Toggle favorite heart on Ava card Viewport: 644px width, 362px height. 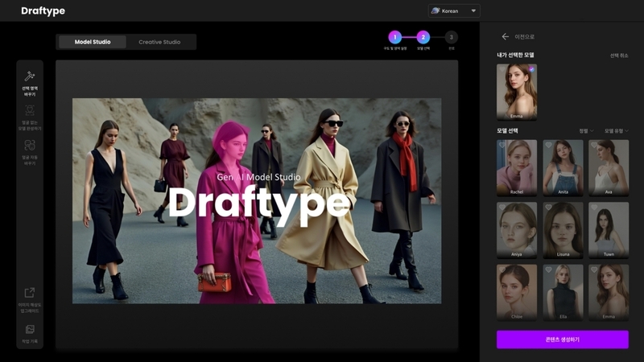click(x=594, y=146)
